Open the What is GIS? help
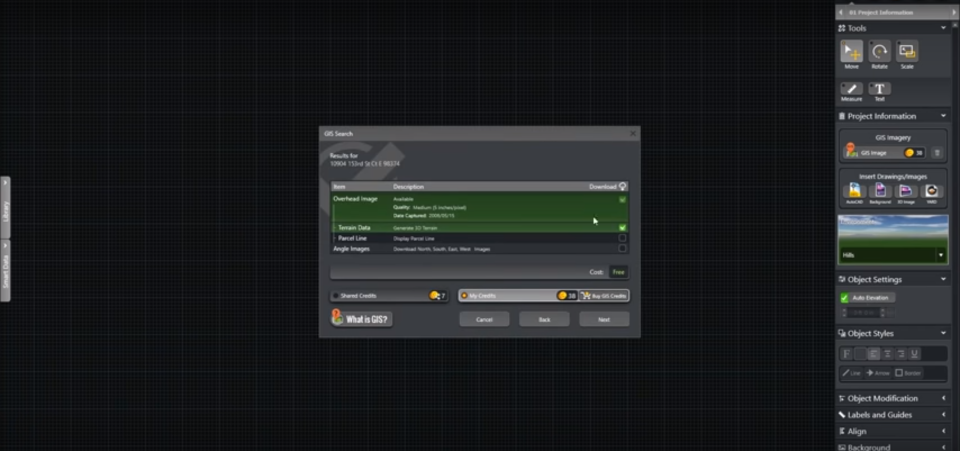 tap(361, 318)
